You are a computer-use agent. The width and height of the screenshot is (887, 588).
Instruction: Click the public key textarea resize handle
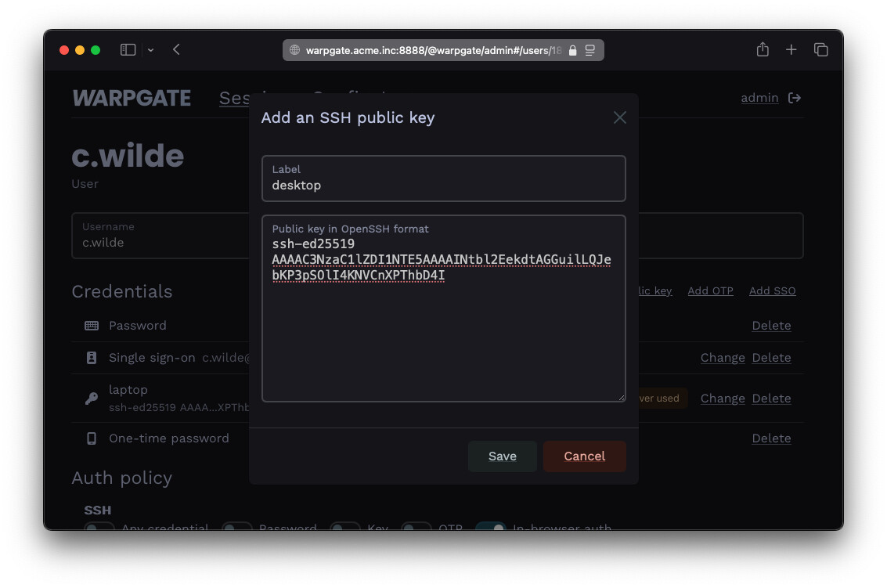[621, 397]
